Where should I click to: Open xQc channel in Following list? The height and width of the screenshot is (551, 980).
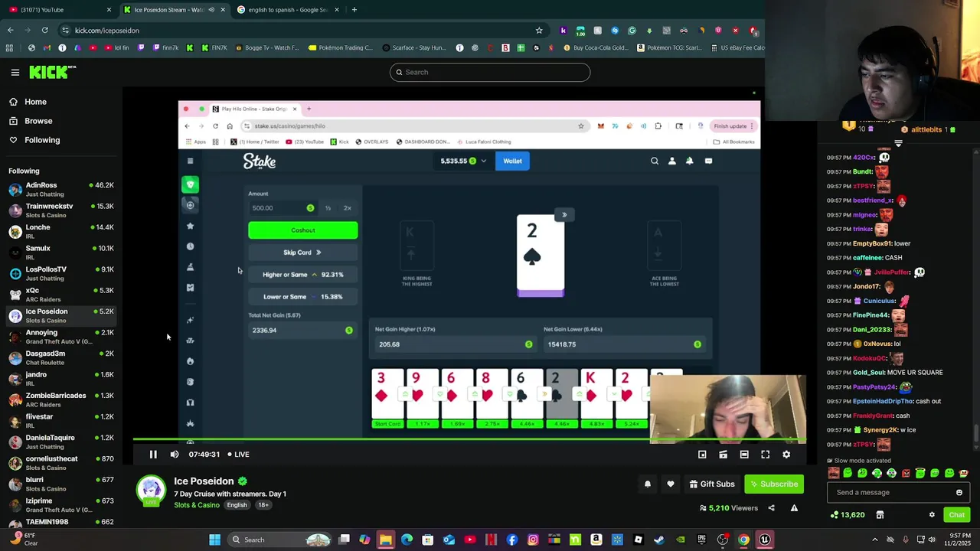coord(61,295)
